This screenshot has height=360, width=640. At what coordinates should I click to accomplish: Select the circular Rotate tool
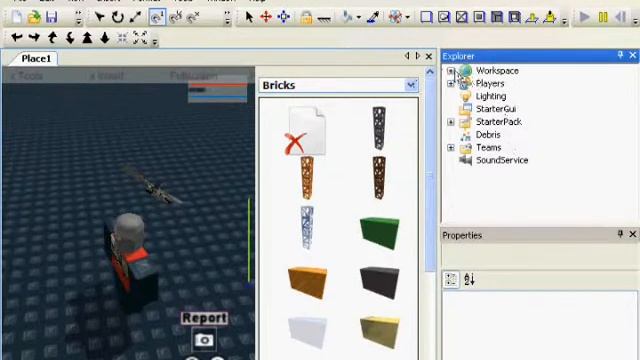(118, 17)
